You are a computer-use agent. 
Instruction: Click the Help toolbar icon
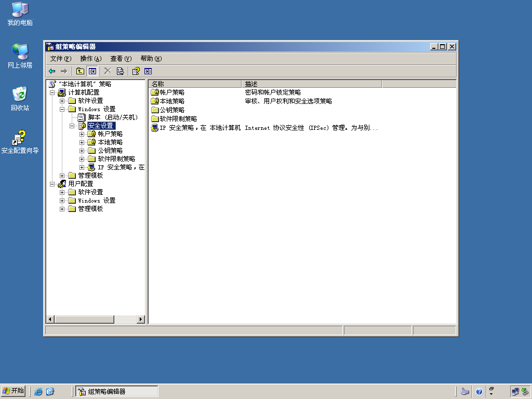point(136,71)
